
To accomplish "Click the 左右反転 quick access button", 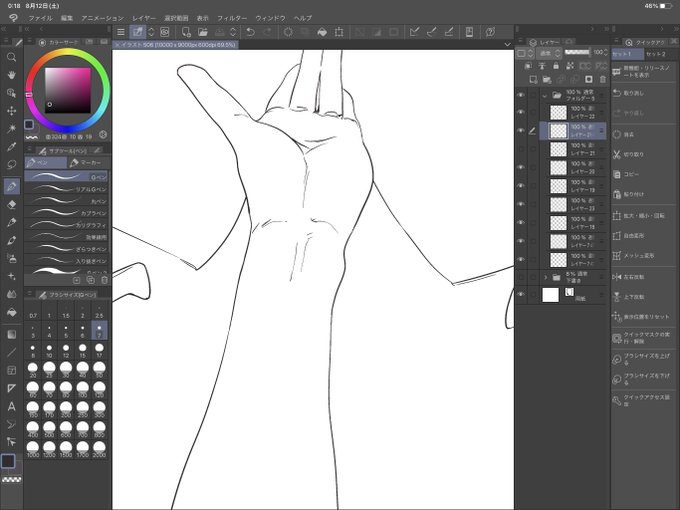I will (644, 277).
